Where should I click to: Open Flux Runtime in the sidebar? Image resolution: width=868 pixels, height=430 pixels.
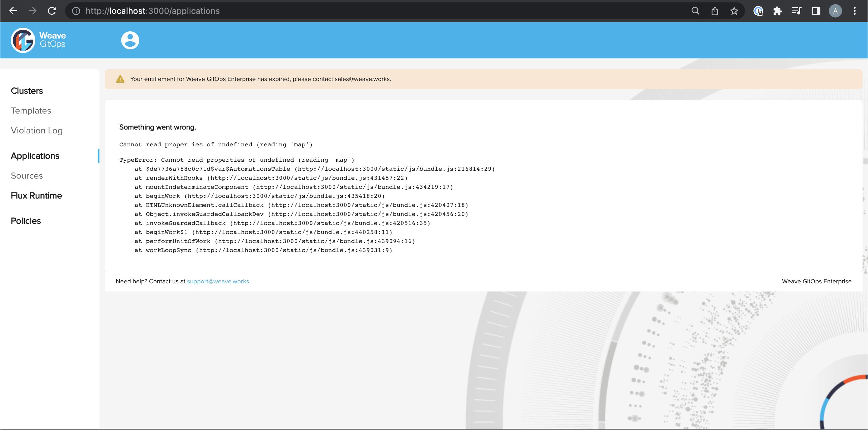[36, 196]
